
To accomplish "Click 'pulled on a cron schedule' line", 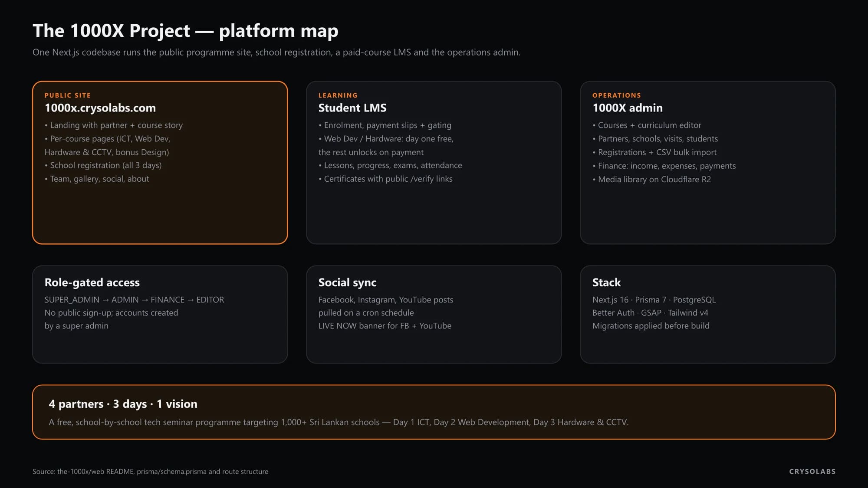I will pyautogui.click(x=366, y=313).
